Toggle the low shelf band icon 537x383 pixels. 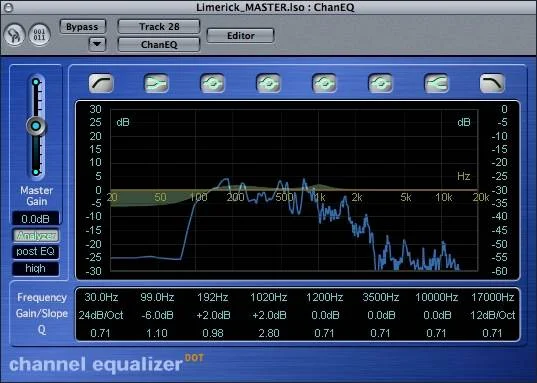[x=157, y=83]
